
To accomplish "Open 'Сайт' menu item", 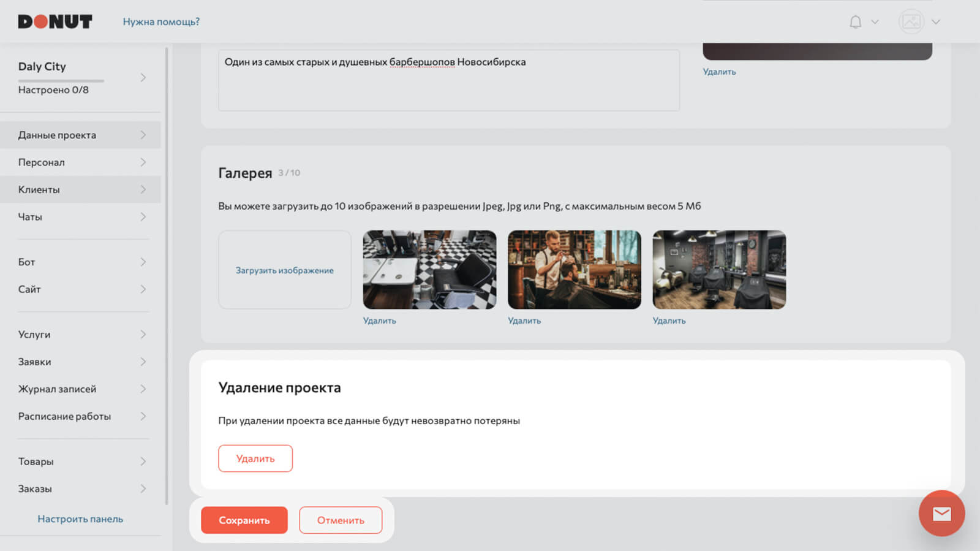I will (80, 289).
